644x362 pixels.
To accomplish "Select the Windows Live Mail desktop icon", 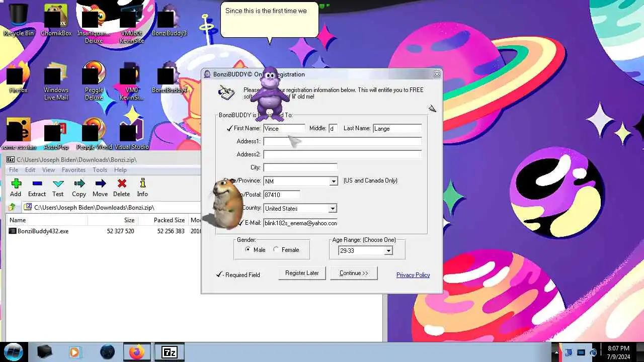I will click(56, 80).
